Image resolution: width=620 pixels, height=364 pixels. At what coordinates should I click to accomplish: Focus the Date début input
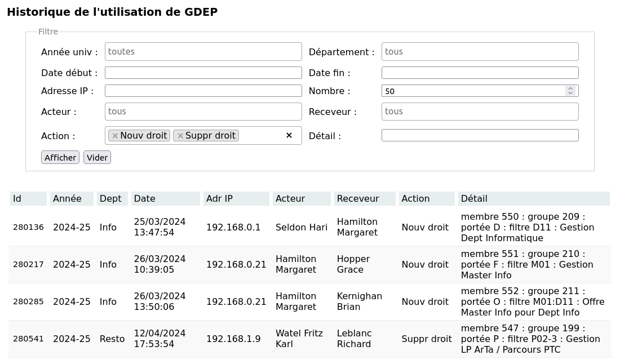tap(203, 73)
